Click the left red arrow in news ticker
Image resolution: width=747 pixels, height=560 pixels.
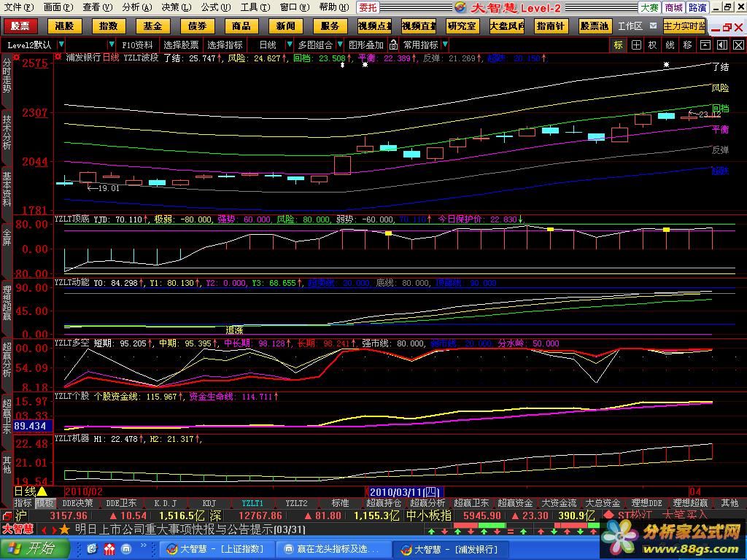coord(44,529)
